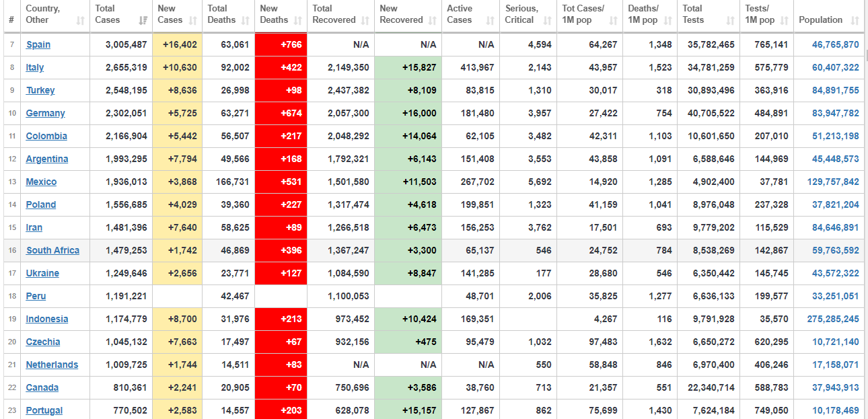Open Italy population link 60,407,322
This screenshot has height=419, width=868.
836,67
